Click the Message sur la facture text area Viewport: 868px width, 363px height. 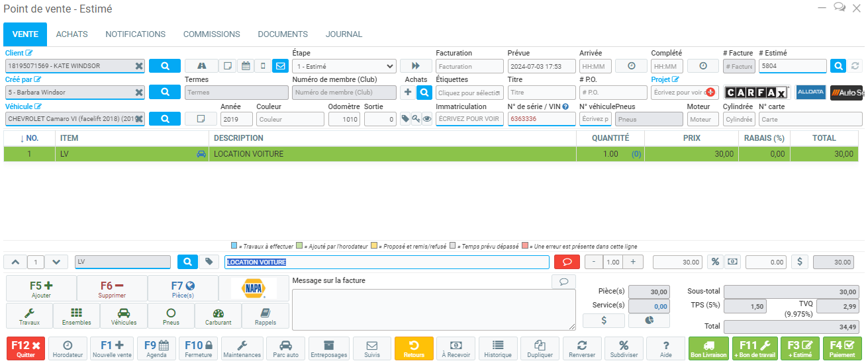433,309
